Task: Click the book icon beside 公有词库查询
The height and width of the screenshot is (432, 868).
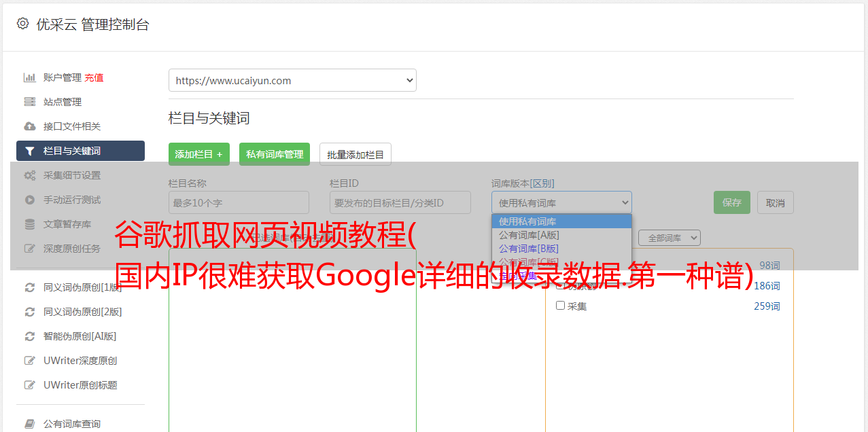Action: [29, 424]
